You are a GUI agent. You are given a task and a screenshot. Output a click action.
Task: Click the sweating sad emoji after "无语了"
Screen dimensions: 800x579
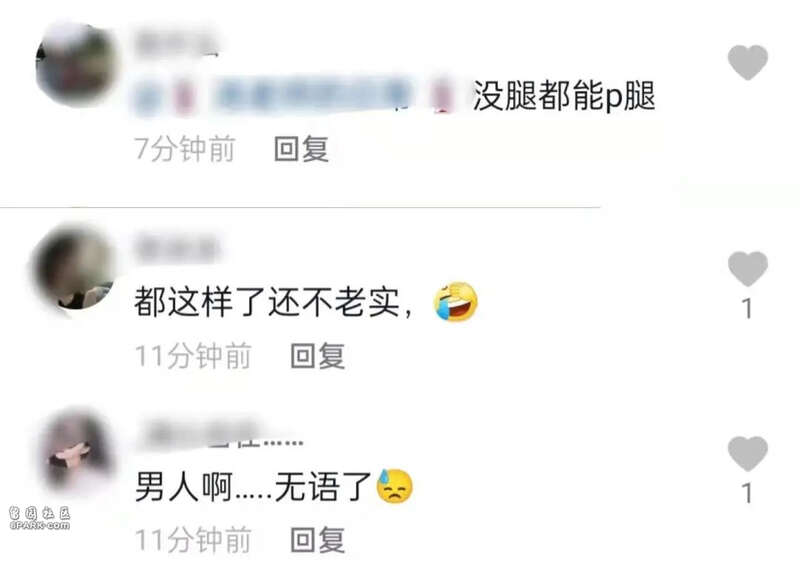pyautogui.click(x=394, y=486)
